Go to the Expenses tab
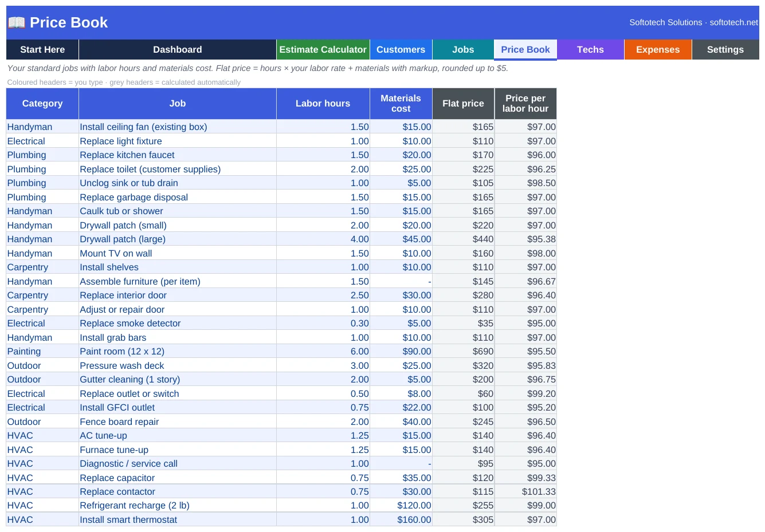This screenshot has width=765, height=532. point(658,50)
